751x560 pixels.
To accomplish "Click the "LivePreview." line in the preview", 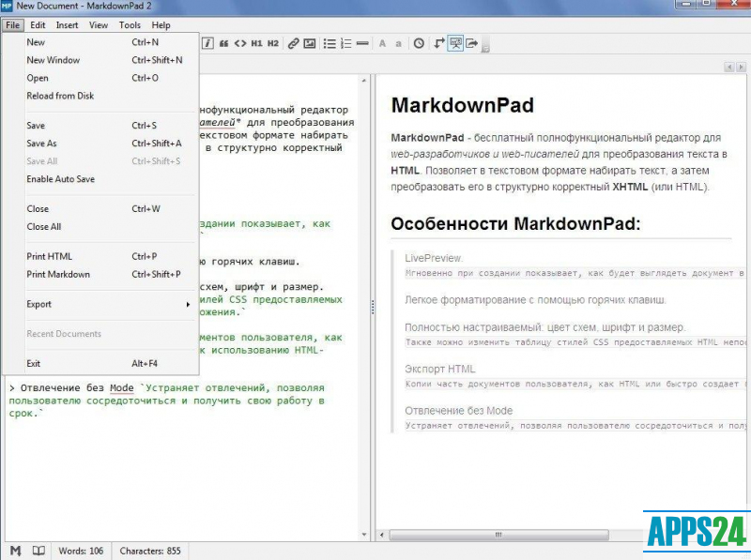I will [x=434, y=258].
